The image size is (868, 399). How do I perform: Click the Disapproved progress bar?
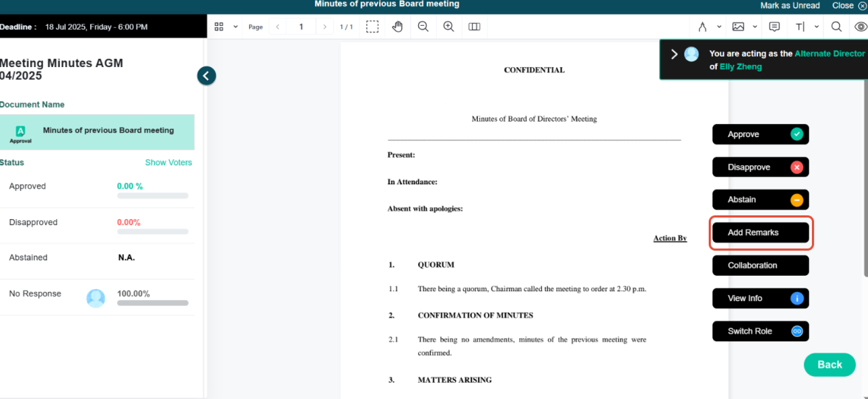[x=153, y=232]
